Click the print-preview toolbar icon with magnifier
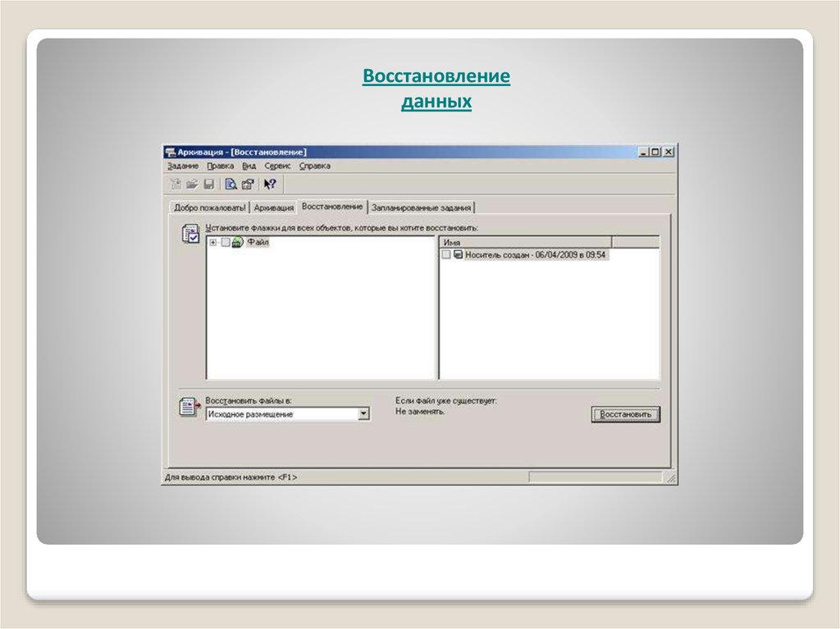Viewport: 840px width, 629px height. point(231,185)
